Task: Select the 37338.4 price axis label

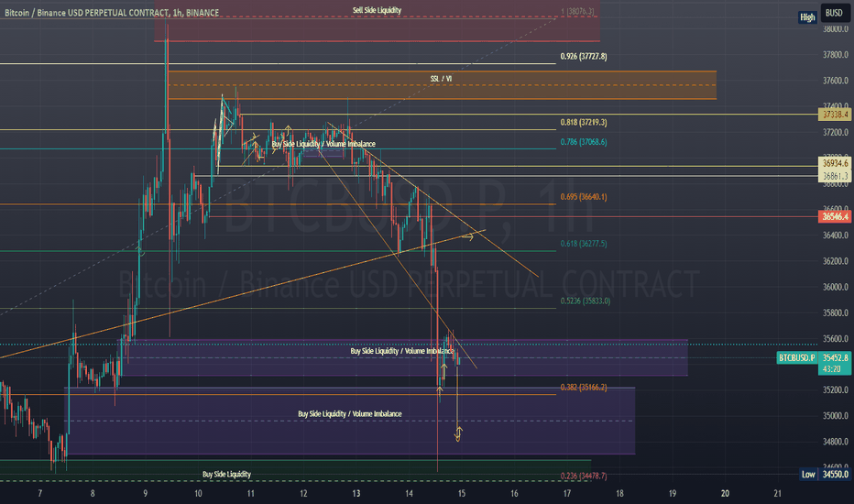Action: tap(835, 115)
